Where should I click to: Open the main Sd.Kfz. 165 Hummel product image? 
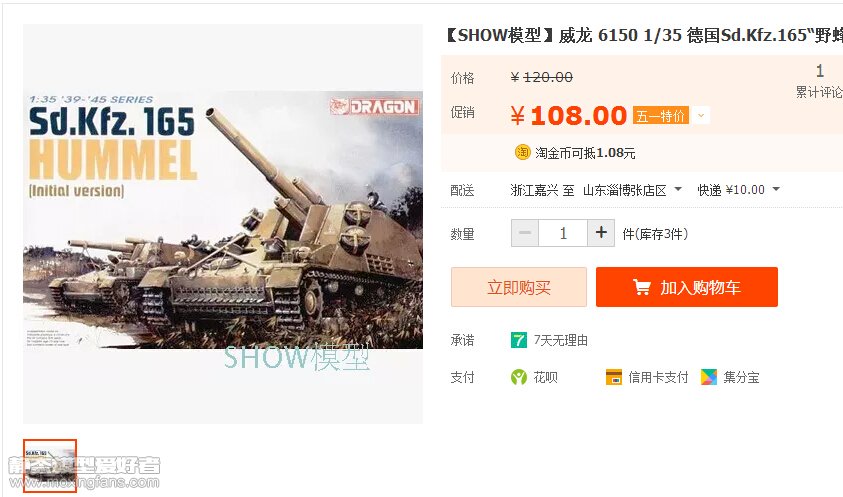223,224
